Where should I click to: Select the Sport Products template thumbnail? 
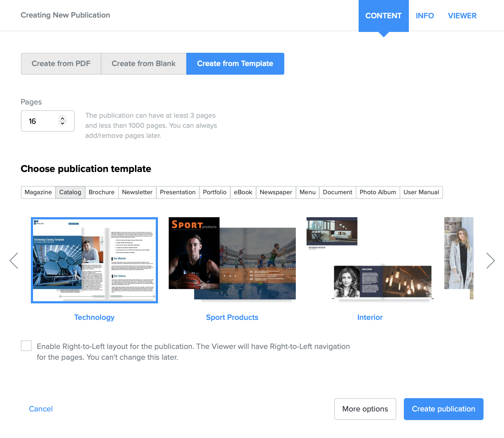232,258
